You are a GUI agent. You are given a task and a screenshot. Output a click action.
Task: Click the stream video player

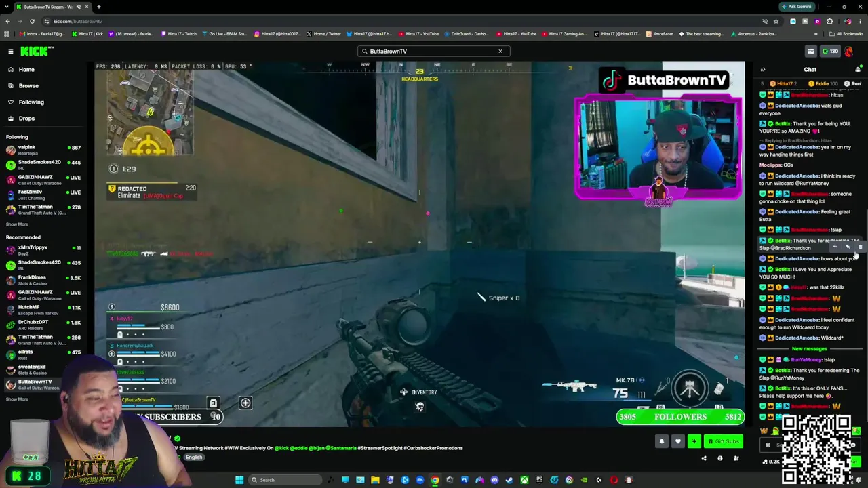(420, 244)
